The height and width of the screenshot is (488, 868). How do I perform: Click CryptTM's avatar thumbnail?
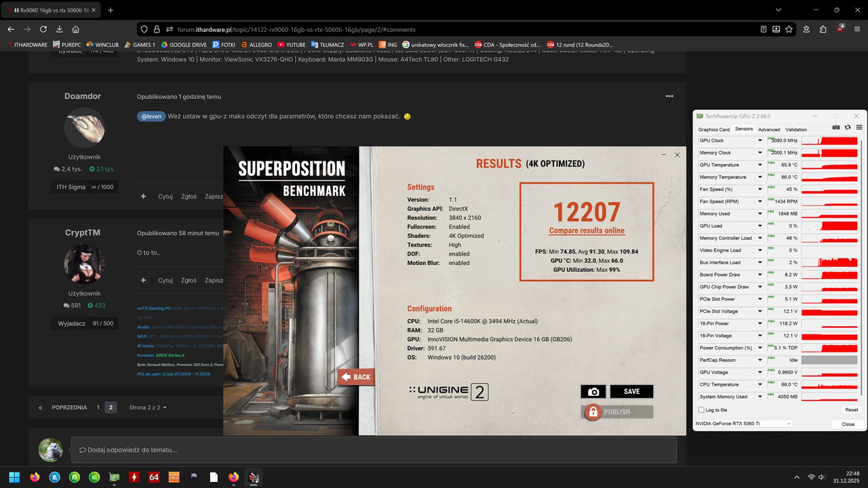(84, 264)
